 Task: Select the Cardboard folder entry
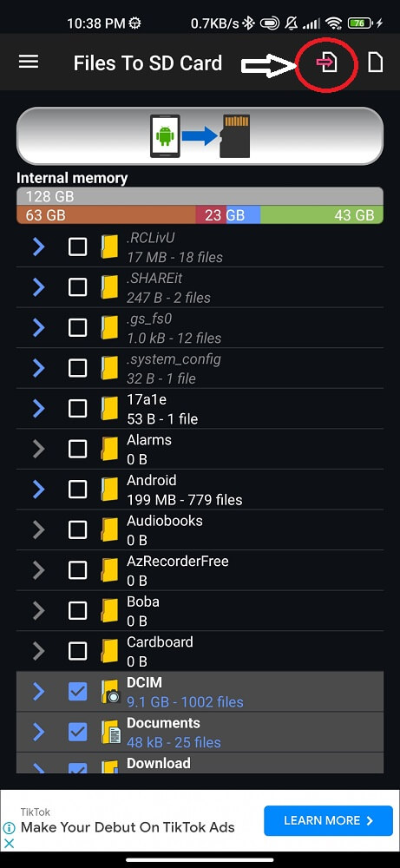tap(200, 651)
